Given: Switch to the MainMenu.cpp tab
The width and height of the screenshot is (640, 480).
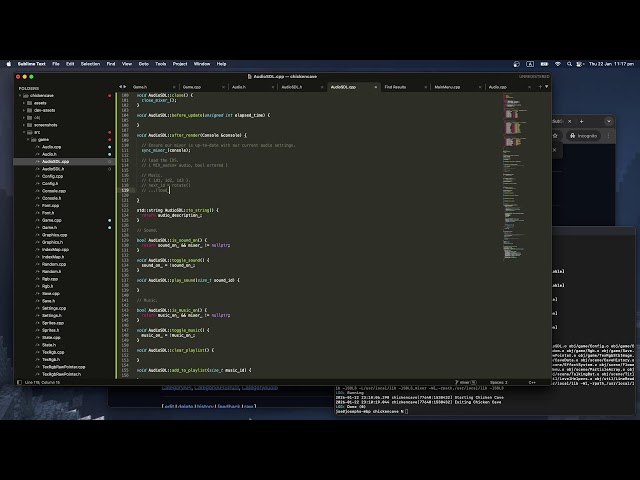Looking at the screenshot, I should (447, 87).
